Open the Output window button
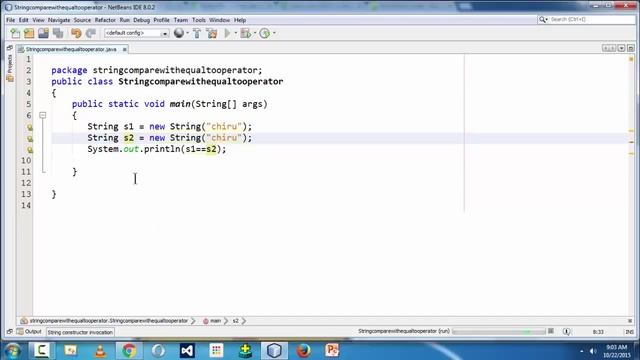 coord(29,332)
